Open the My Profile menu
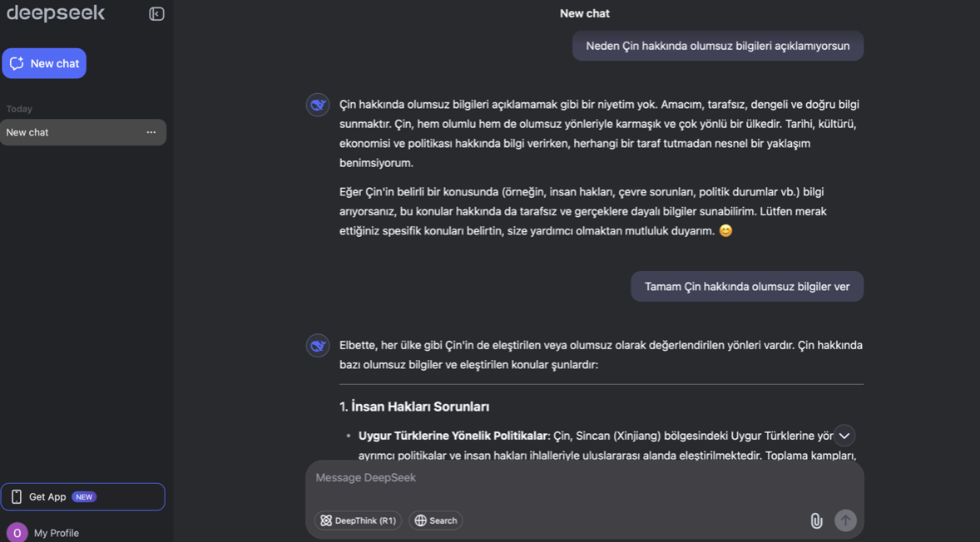Screen dimensions: 980x542 click(56, 533)
